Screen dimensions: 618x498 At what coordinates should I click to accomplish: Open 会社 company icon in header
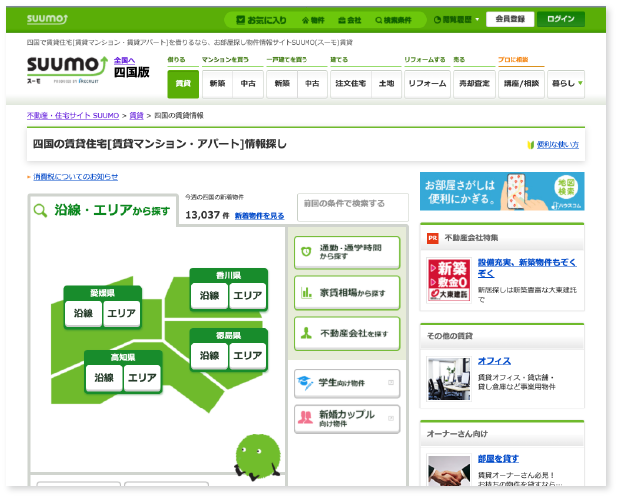tap(350, 20)
